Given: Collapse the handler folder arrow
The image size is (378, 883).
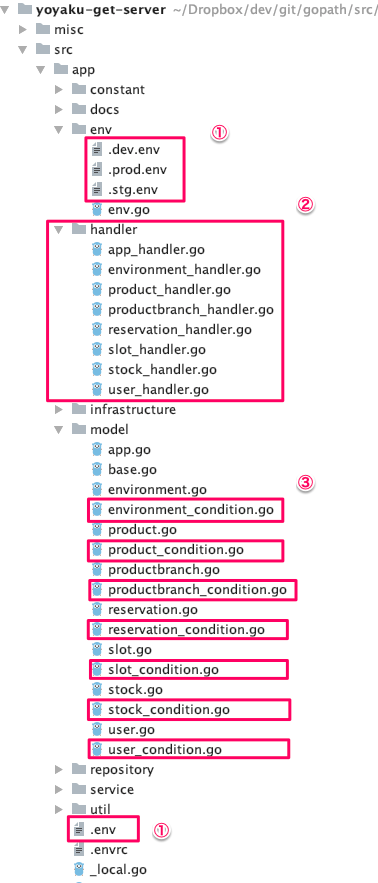Looking at the screenshot, I should (59, 229).
